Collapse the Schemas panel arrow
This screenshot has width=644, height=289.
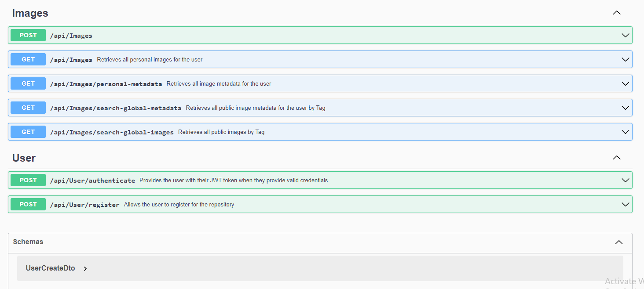pos(619,242)
